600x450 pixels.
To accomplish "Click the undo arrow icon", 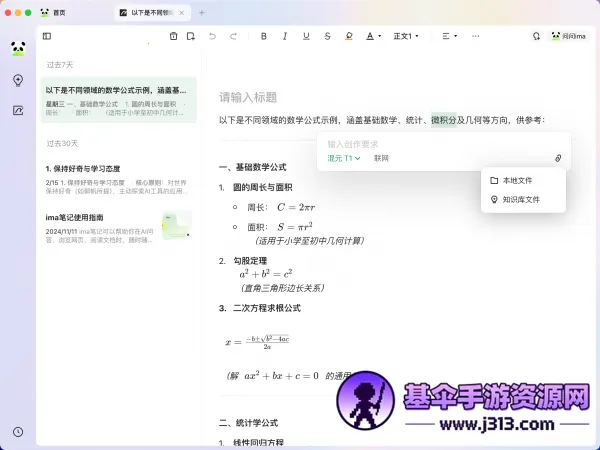I will pos(212,36).
